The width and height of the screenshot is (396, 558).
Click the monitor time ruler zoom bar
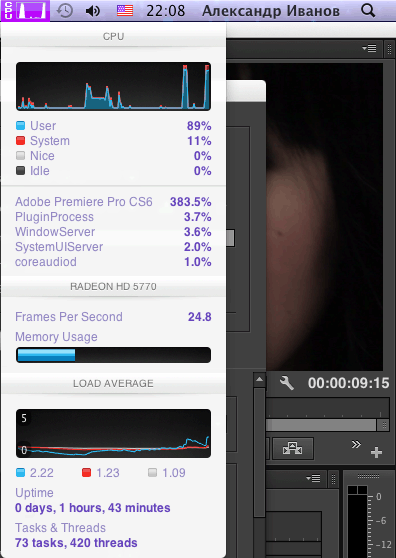coord(322,425)
